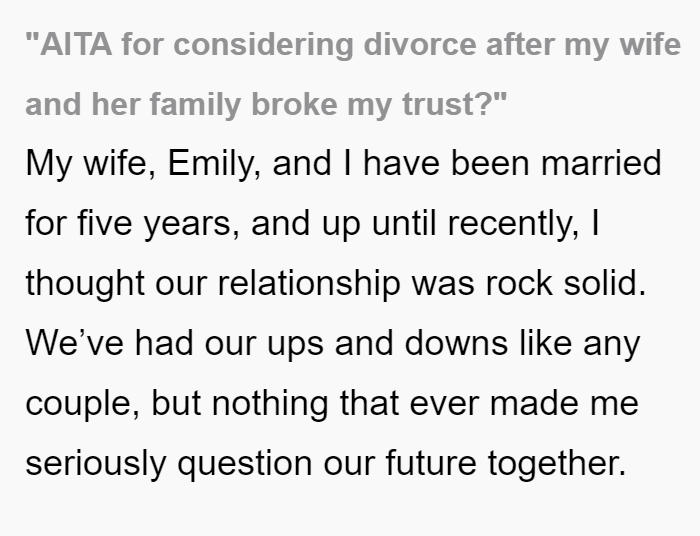This screenshot has height=536, width=700.
Task: Click the word "question" on the last line
Action: tap(245, 464)
